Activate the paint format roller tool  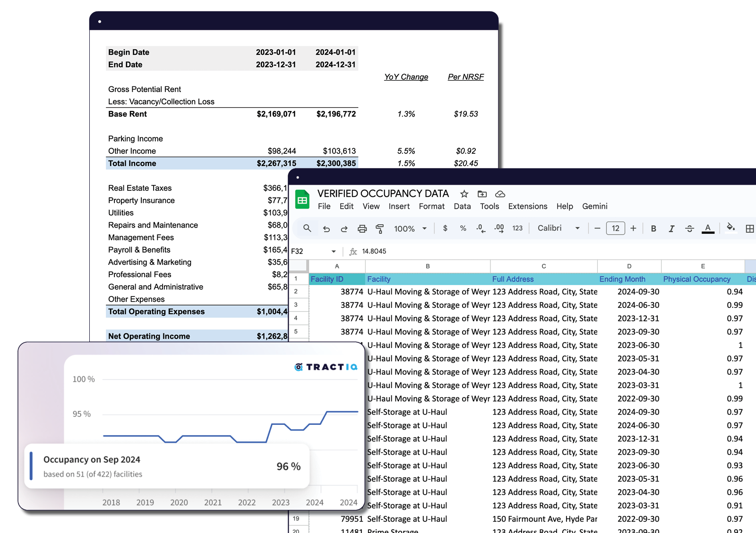tap(379, 228)
